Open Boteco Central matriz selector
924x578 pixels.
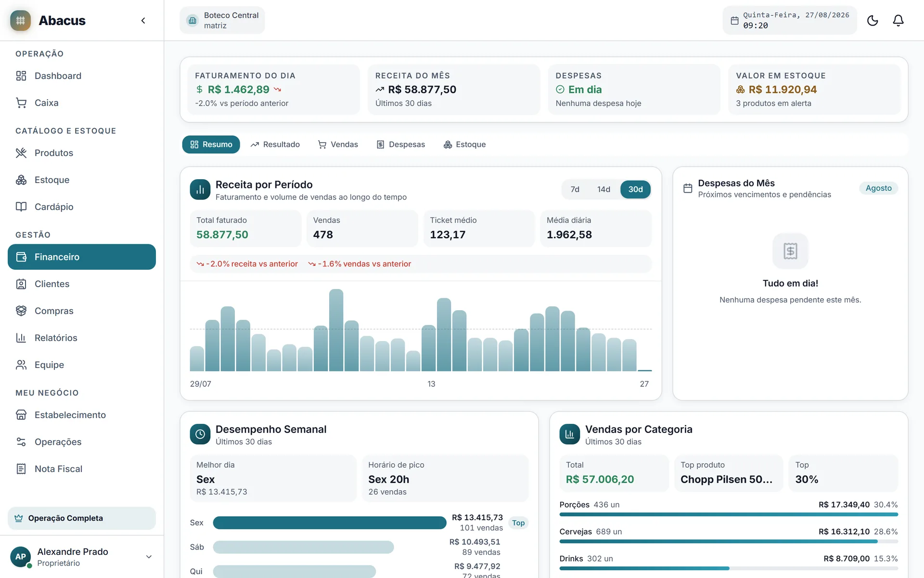[x=222, y=20]
